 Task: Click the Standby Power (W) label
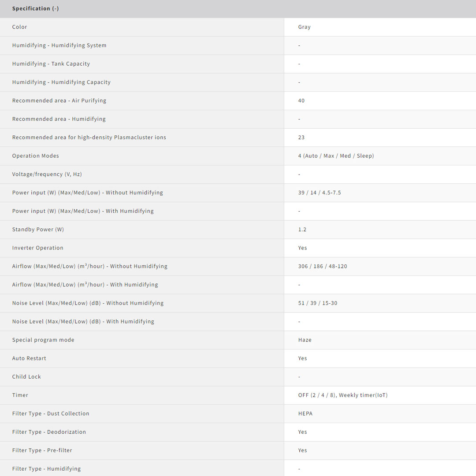[x=38, y=230]
